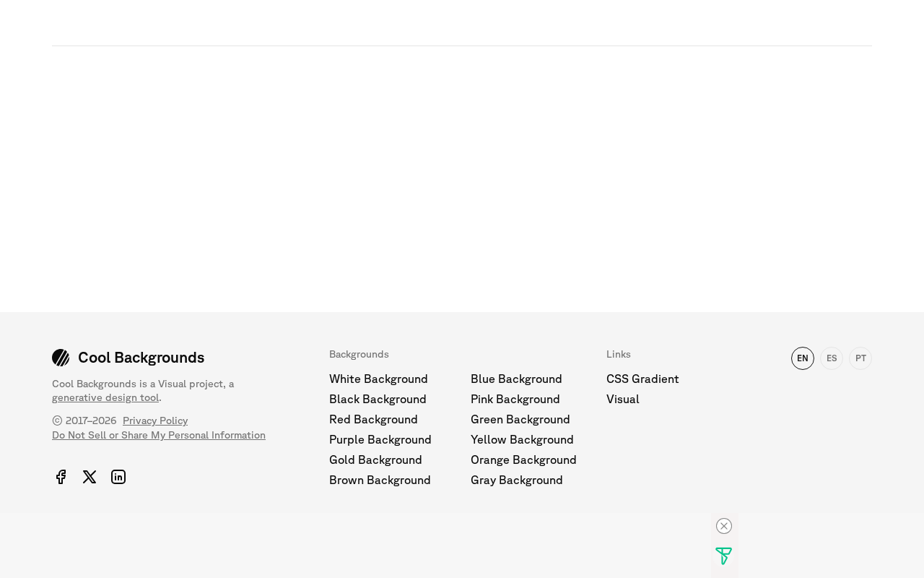This screenshot has height=578, width=924.
Task: Open Purple Background link
Action: 380,439
